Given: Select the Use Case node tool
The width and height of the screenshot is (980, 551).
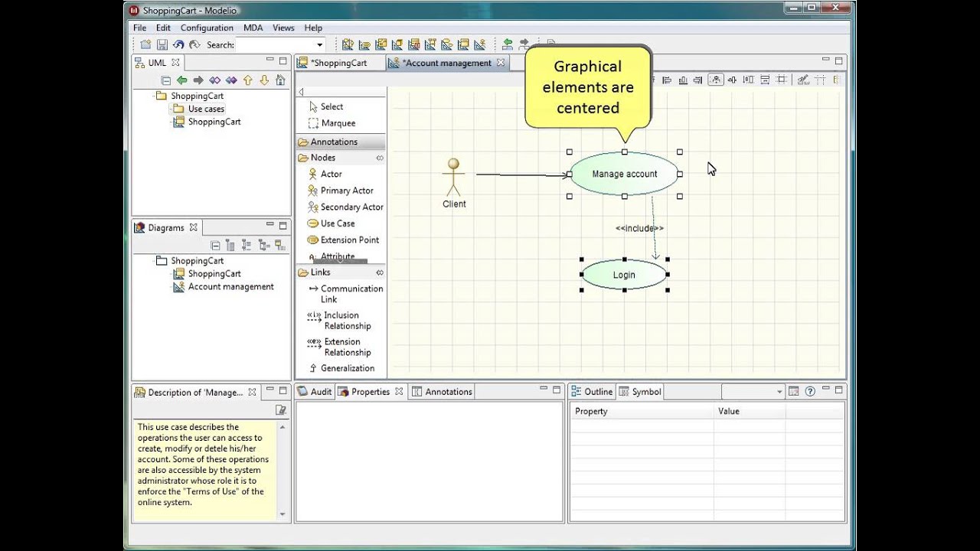Looking at the screenshot, I should click(331, 223).
